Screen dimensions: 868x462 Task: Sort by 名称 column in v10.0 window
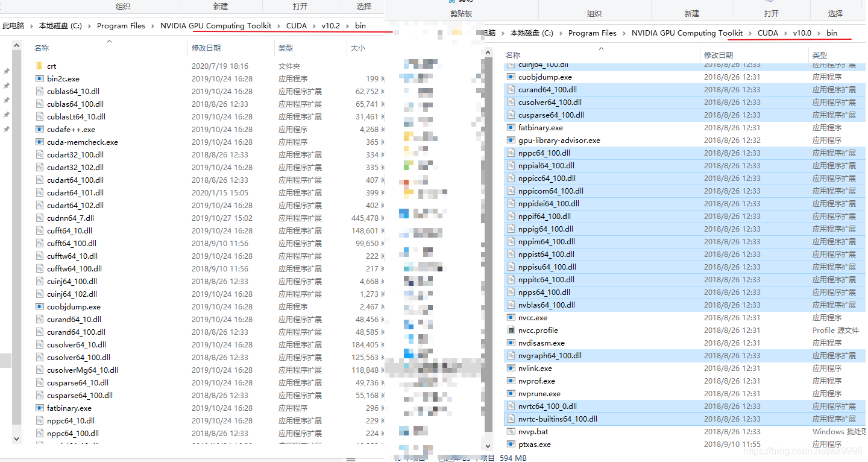tap(513, 55)
